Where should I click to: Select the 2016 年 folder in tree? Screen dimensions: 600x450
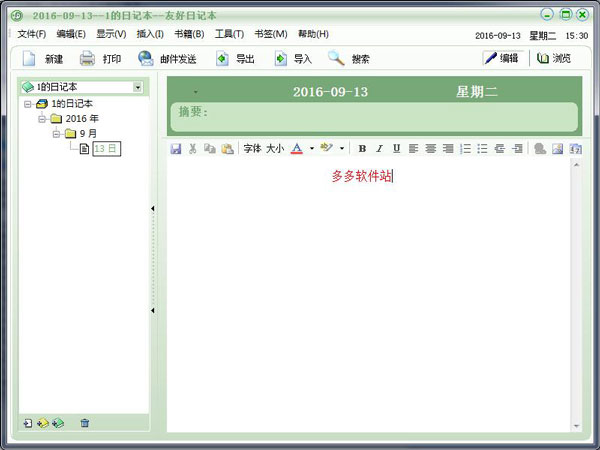82,119
